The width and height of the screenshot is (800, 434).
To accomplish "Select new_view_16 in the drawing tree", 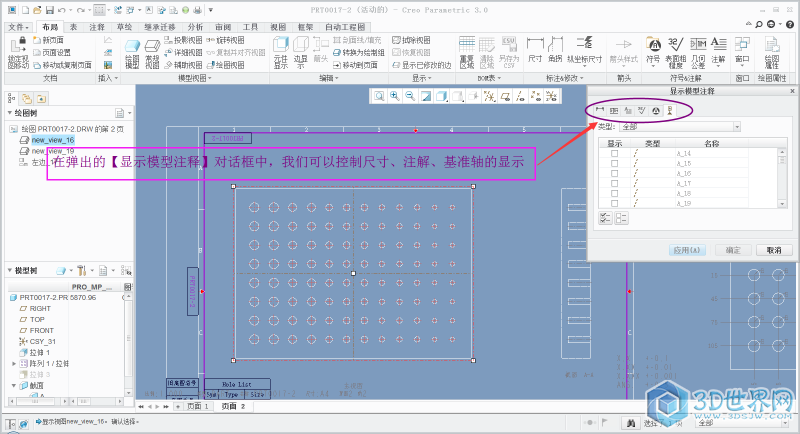I will pos(53,140).
